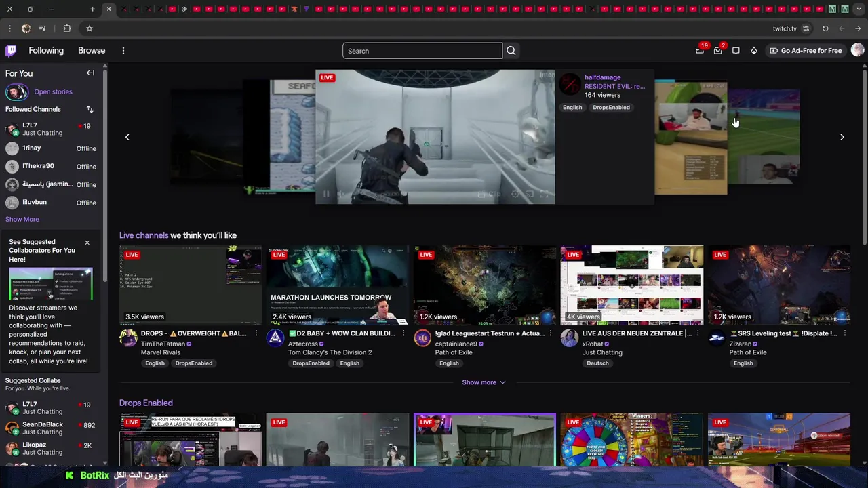Open site settings icon beside twitch.tv
The width and height of the screenshot is (868, 488).
(806, 28)
